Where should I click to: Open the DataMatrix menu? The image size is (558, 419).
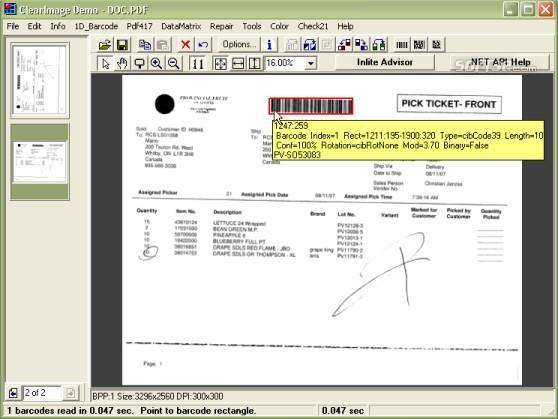(181, 26)
